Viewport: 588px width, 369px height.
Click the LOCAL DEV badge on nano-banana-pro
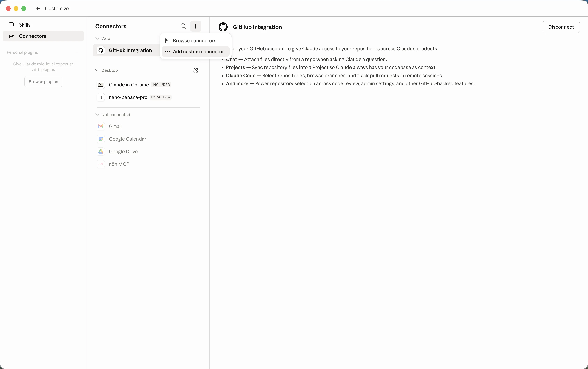click(160, 97)
